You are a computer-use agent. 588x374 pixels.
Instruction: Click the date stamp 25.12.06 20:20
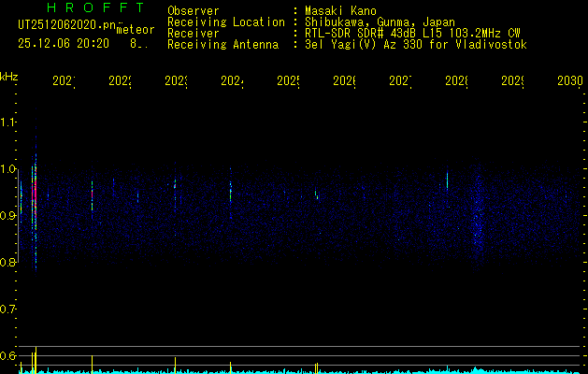click(64, 44)
